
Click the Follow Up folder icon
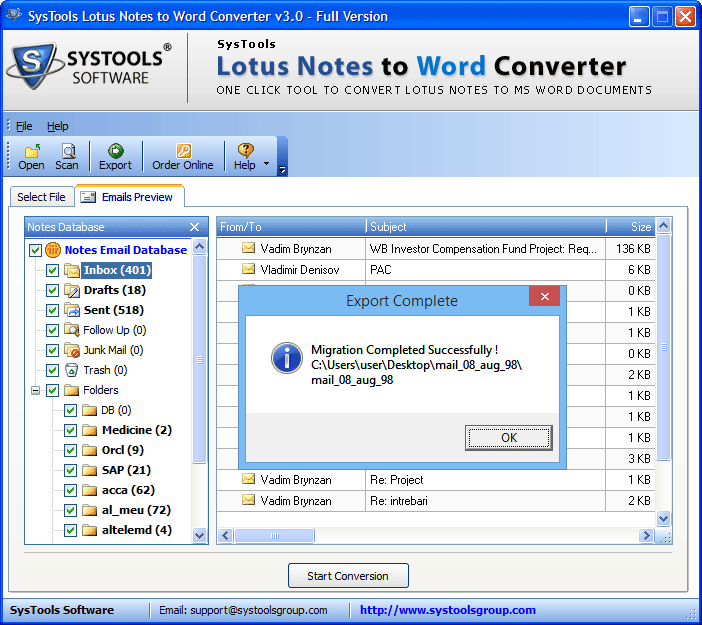[72, 330]
